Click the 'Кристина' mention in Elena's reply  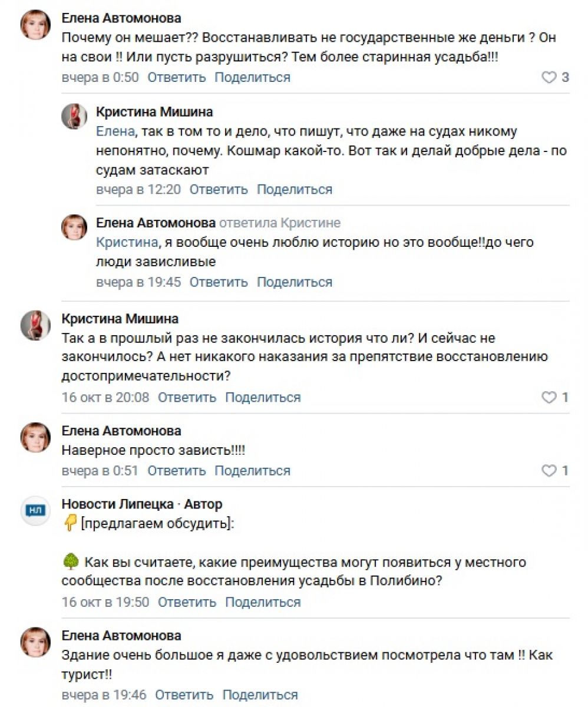pos(127,242)
